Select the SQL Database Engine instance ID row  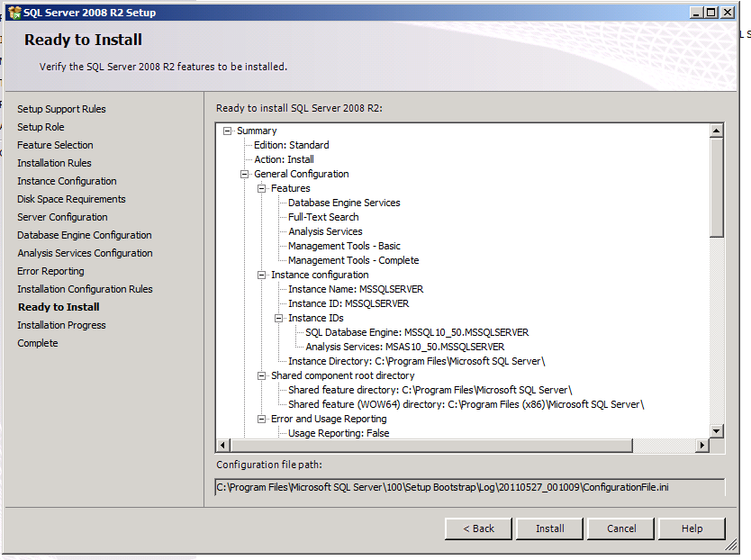(x=417, y=332)
